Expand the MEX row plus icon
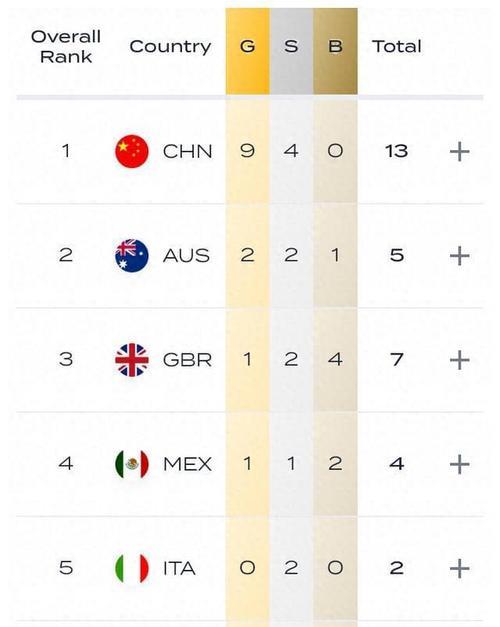Image resolution: width=500 pixels, height=627 pixels. [x=460, y=464]
